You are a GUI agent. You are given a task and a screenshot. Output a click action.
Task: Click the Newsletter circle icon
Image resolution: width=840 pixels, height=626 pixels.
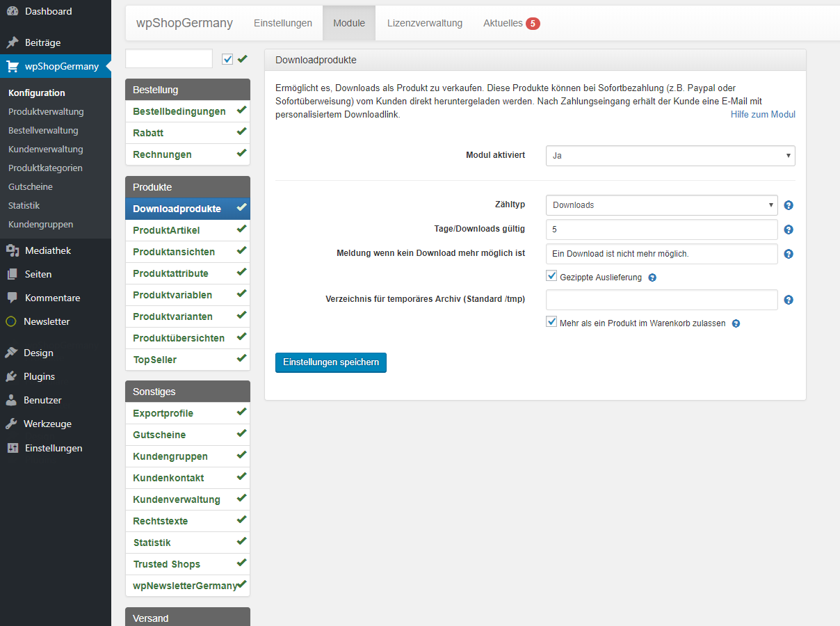coord(10,321)
